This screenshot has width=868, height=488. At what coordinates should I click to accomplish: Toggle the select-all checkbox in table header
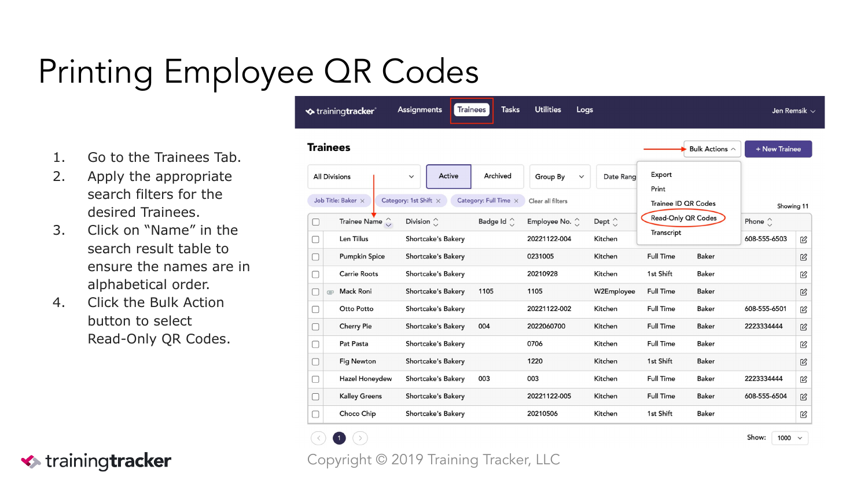click(x=316, y=222)
